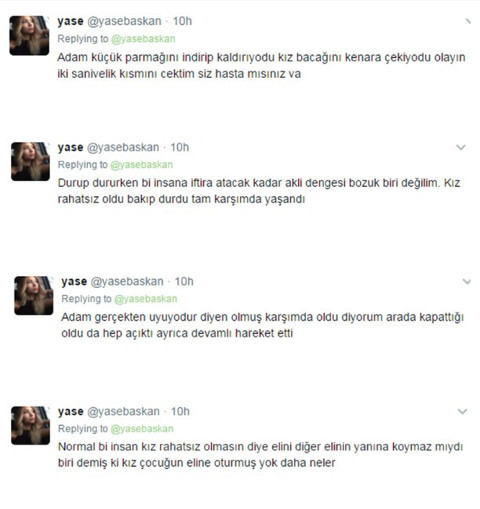Open avatar of the first tweet about küçük parmağını

(x=29, y=35)
